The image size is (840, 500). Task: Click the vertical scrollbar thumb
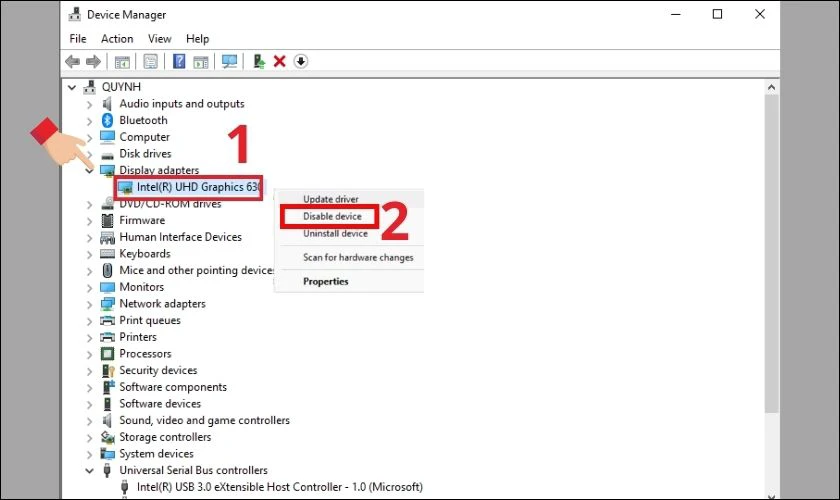tap(771, 253)
